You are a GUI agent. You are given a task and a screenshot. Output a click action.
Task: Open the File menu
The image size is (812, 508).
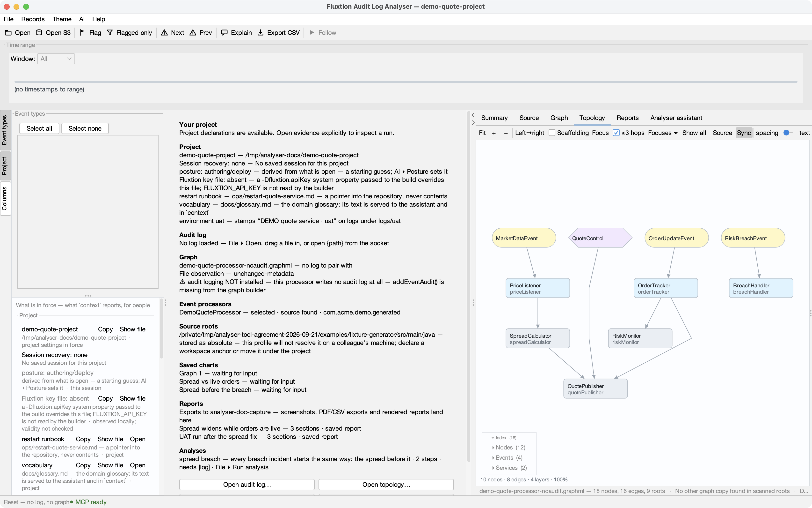9,19
